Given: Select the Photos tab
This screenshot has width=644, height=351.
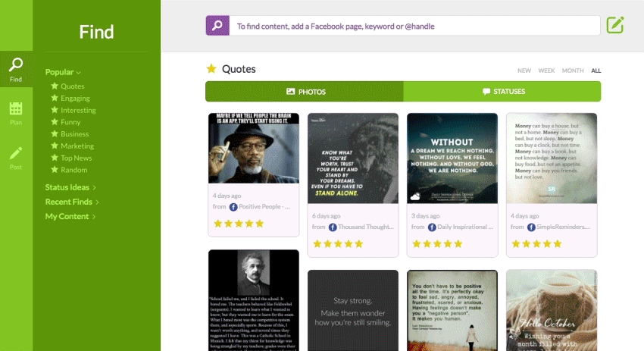Looking at the screenshot, I should (x=305, y=92).
